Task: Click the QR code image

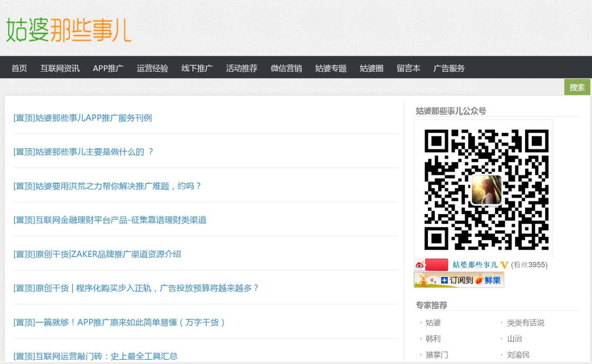Action: (x=486, y=189)
